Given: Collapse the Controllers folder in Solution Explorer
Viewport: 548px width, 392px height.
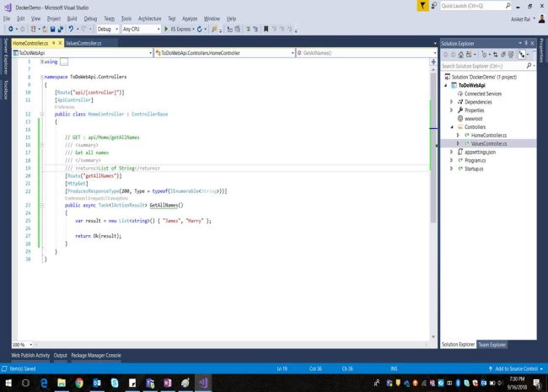Looking at the screenshot, I should (452, 126).
